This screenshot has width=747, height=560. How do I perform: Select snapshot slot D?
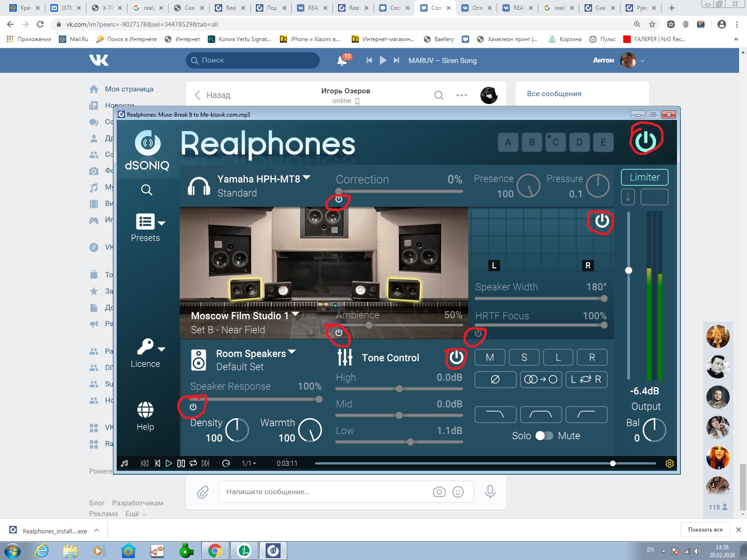[579, 142]
